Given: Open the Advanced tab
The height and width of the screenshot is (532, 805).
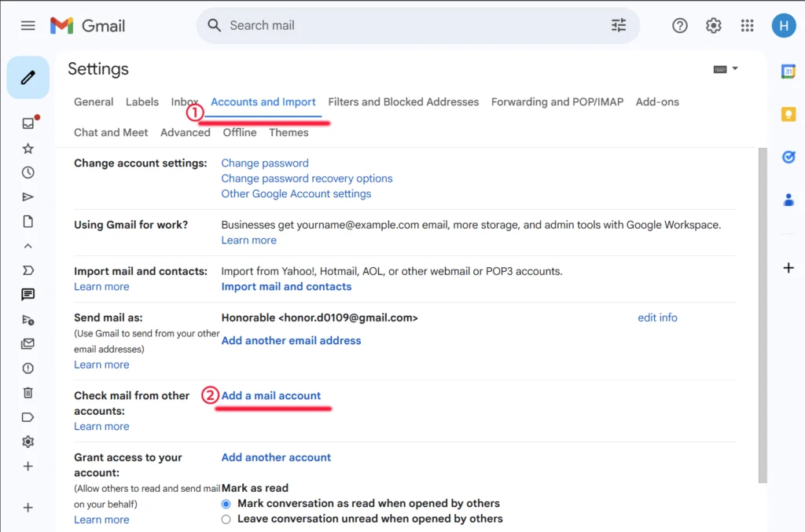Looking at the screenshot, I should click(x=186, y=133).
